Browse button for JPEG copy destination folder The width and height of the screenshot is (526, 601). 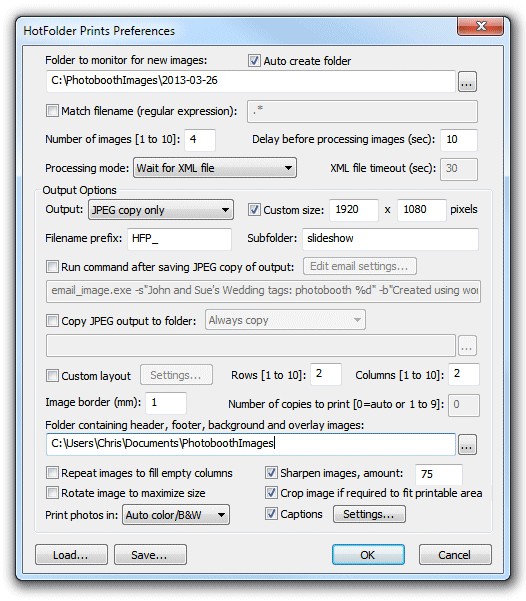click(x=467, y=346)
